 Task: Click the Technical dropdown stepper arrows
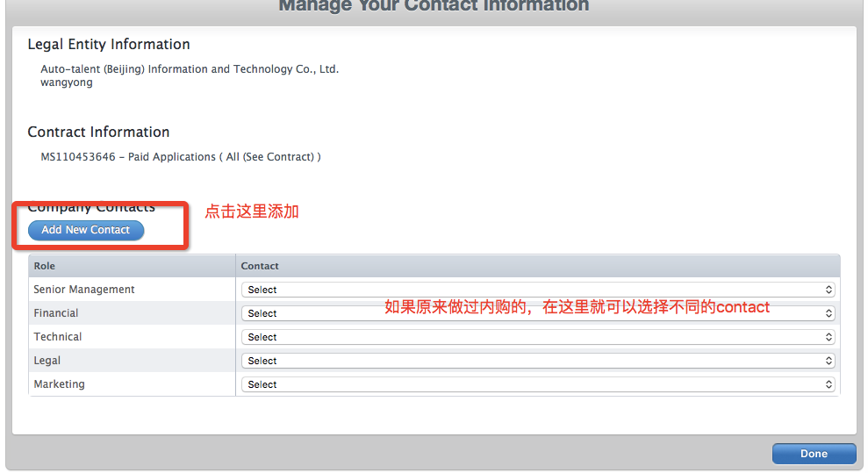[829, 337]
